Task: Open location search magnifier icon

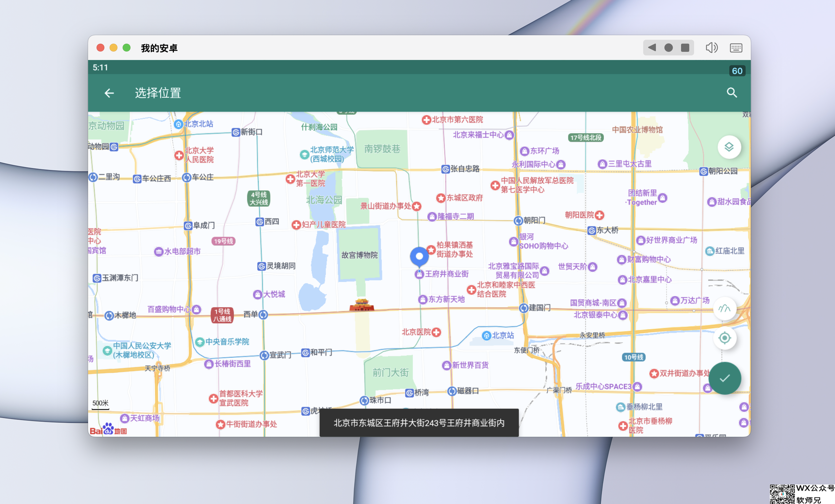Action: point(732,93)
